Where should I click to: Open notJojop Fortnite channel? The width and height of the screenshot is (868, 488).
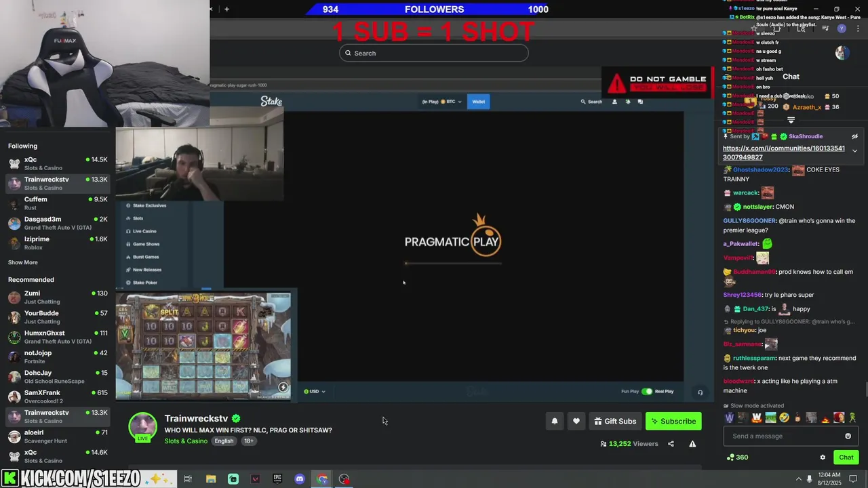click(57, 357)
